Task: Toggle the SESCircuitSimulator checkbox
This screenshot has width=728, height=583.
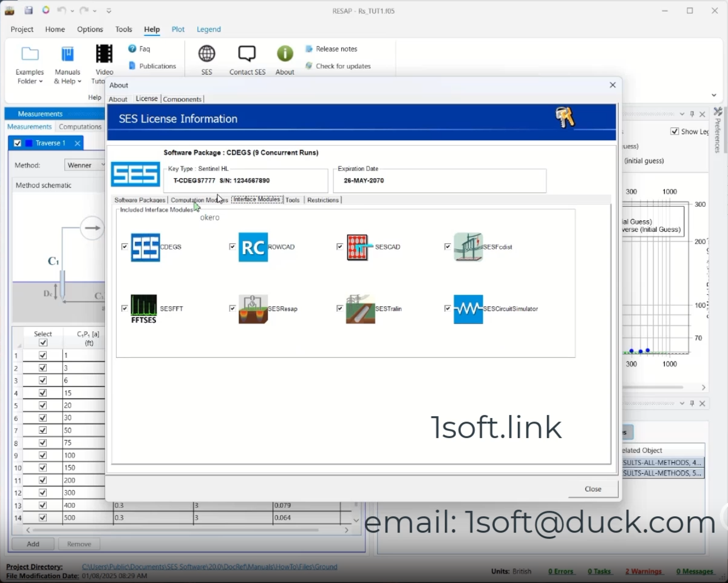Action: 447,308
